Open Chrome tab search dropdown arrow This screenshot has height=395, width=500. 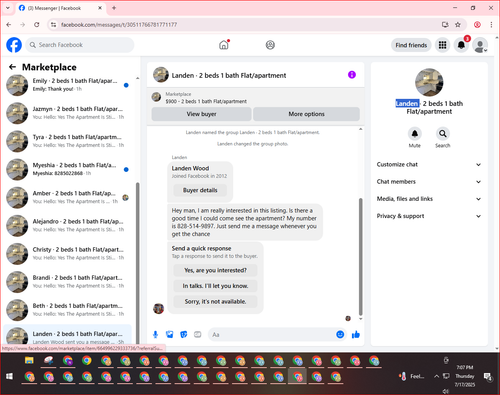(8, 8)
